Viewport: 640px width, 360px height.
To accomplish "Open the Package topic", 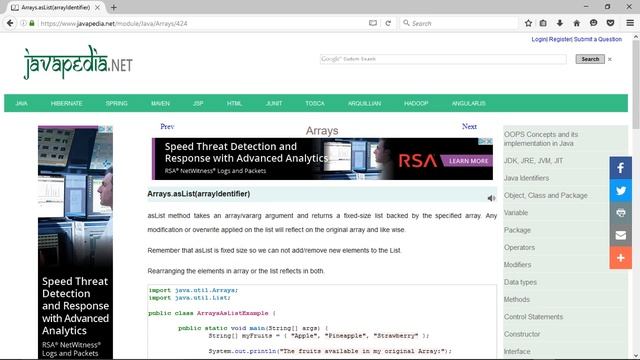I will [x=517, y=230].
